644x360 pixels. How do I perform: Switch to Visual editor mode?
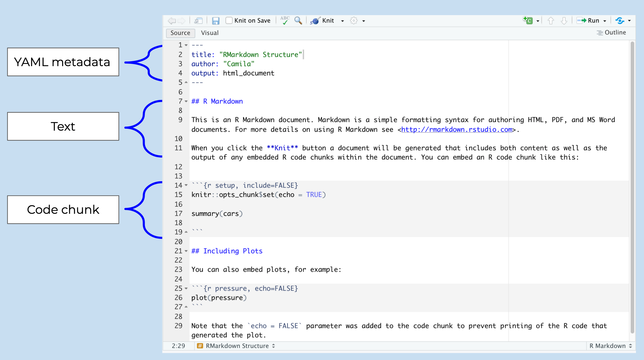[210, 33]
